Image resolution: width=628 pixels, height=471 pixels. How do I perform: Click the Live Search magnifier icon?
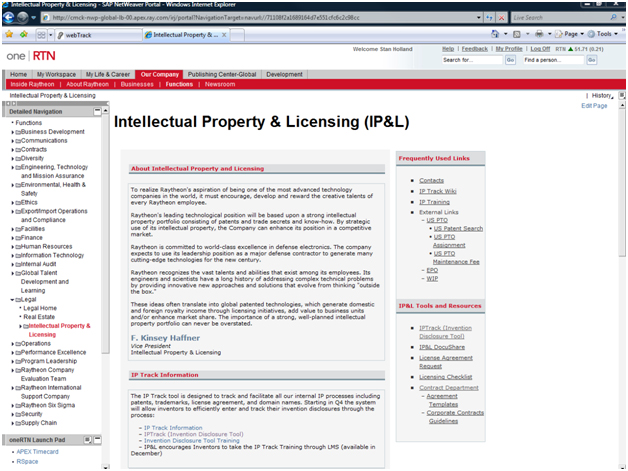tap(613, 17)
